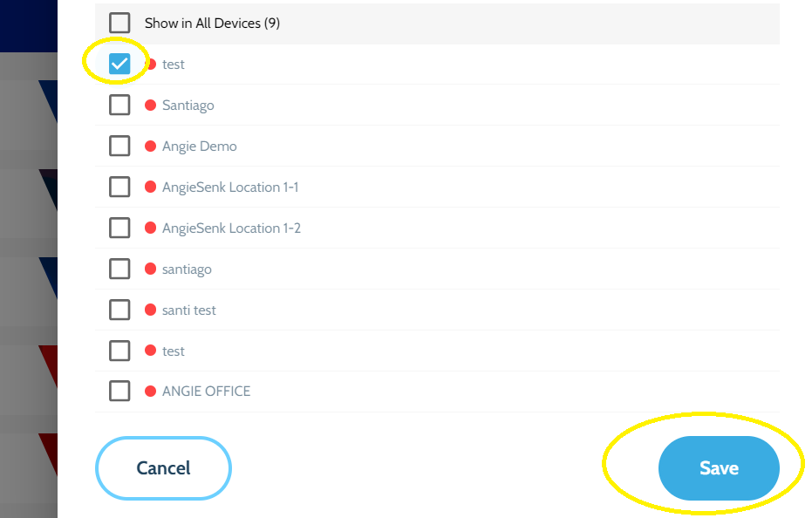Screen dimensions: 812x518
Task: Click the Show in All Devices (9) label
Action: tap(212, 24)
